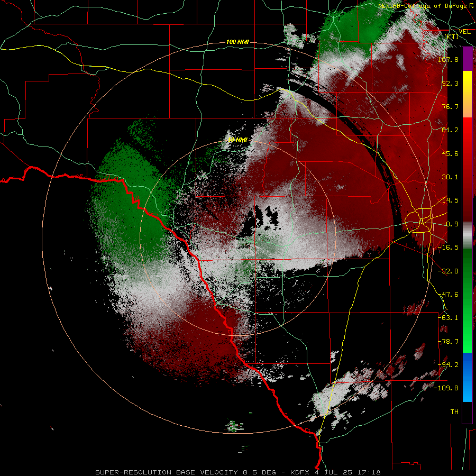Viewport: 476px width, 476px height.
Task: Click the 76.7 velocity scale value
Action: click(450, 106)
